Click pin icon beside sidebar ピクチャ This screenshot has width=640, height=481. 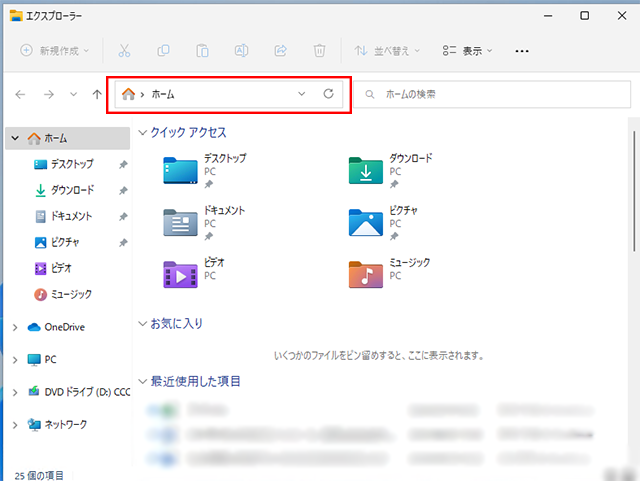tap(123, 243)
